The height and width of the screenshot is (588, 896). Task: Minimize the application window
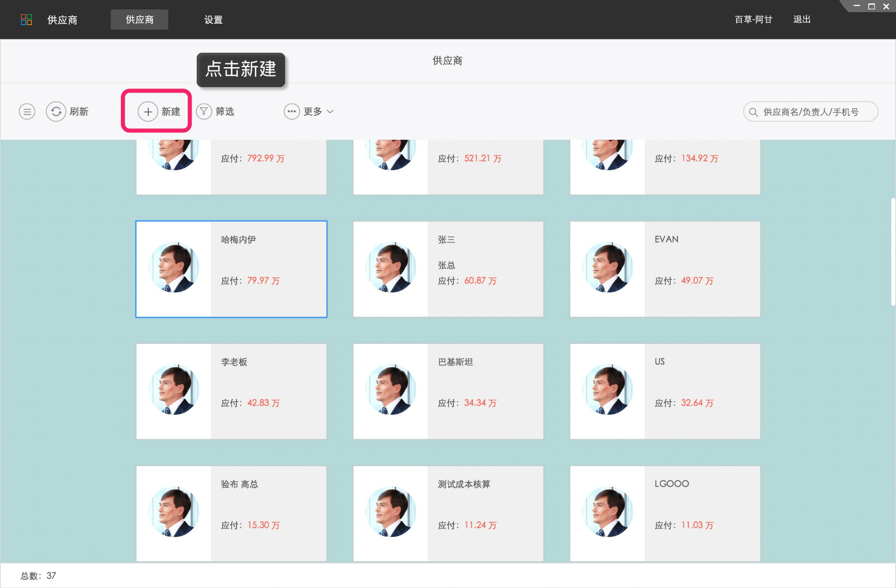point(857,6)
